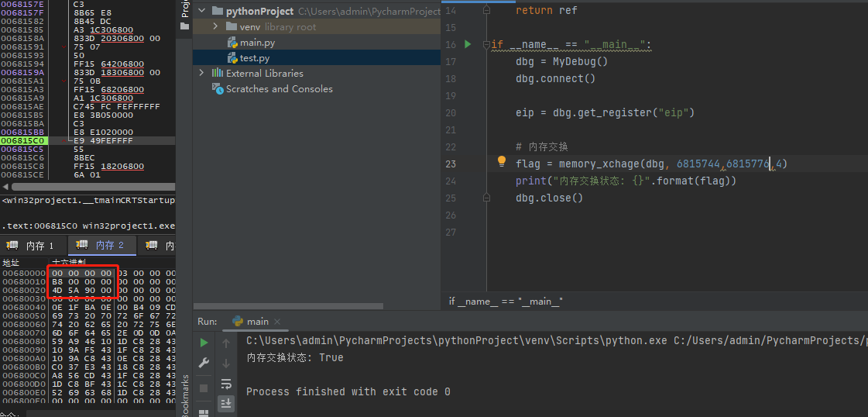Click disassembly row at address 00681594

tap(87, 64)
